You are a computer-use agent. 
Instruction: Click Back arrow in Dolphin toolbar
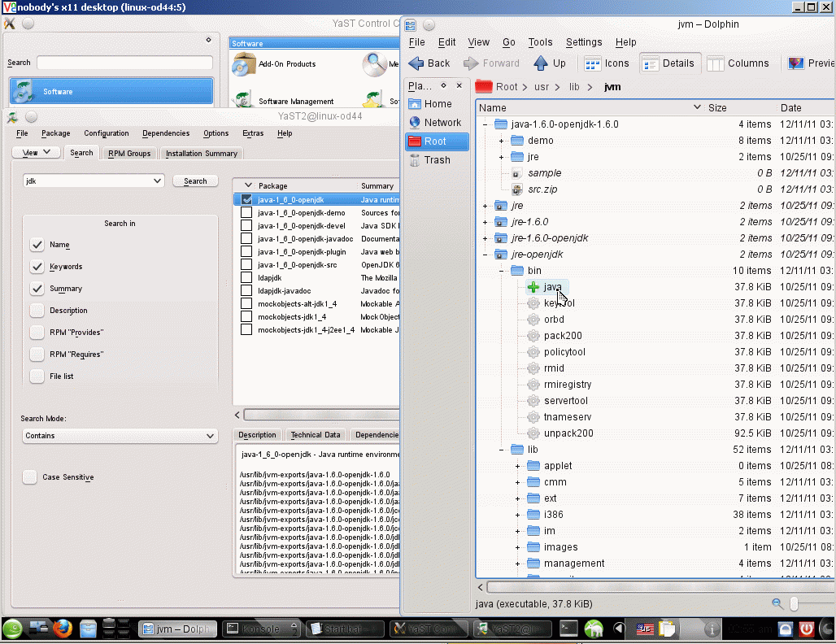click(429, 63)
